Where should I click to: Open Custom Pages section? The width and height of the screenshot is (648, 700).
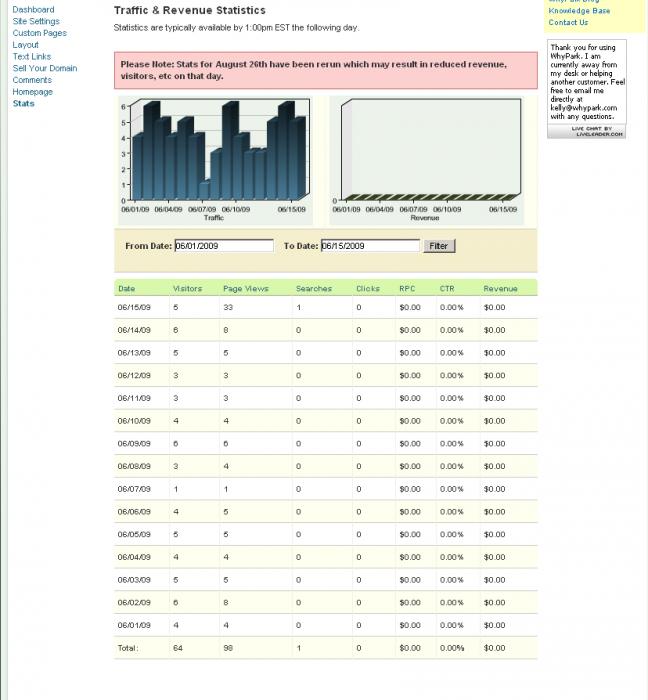[x=39, y=33]
